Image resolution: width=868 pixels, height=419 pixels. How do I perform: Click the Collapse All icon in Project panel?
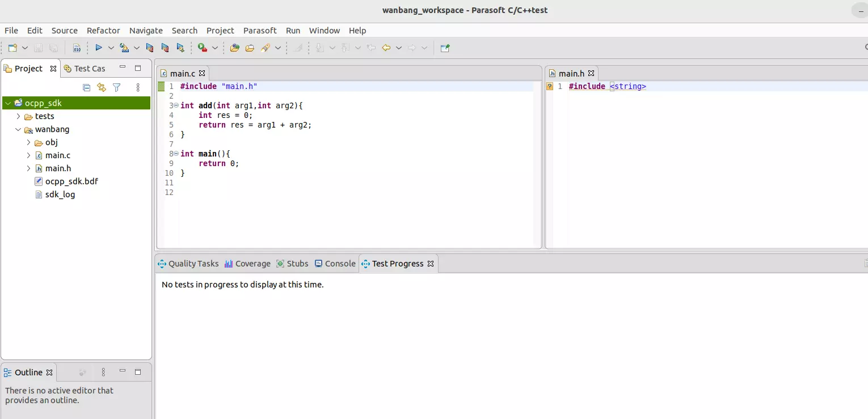point(87,87)
